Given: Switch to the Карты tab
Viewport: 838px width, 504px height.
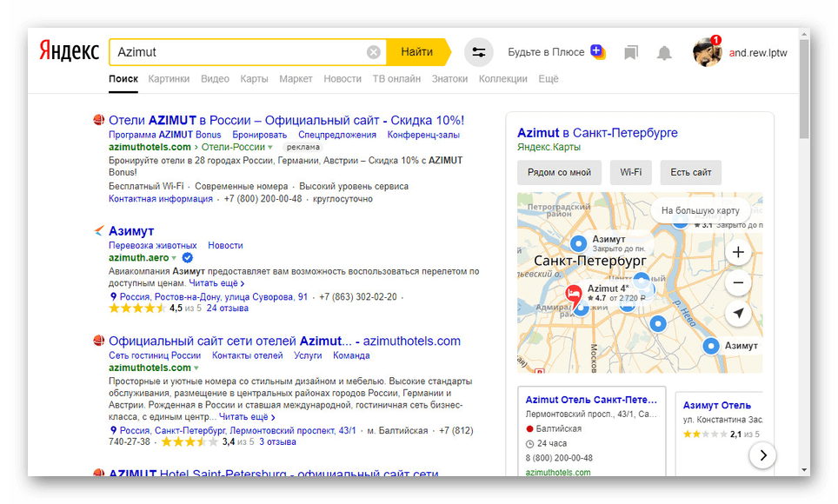Looking at the screenshot, I should [254, 79].
